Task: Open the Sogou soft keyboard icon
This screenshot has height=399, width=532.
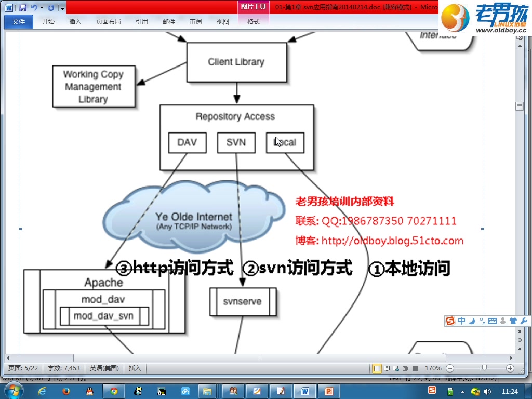Action: (493, 321)
